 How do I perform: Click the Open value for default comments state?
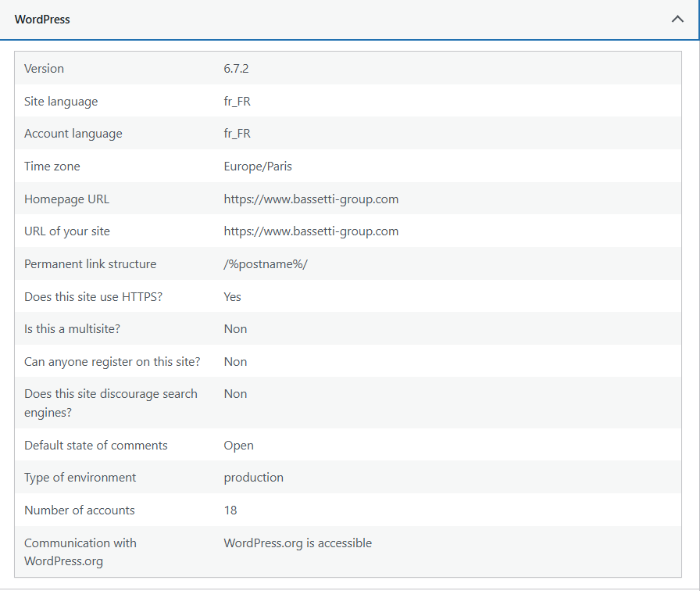[238, 446]
